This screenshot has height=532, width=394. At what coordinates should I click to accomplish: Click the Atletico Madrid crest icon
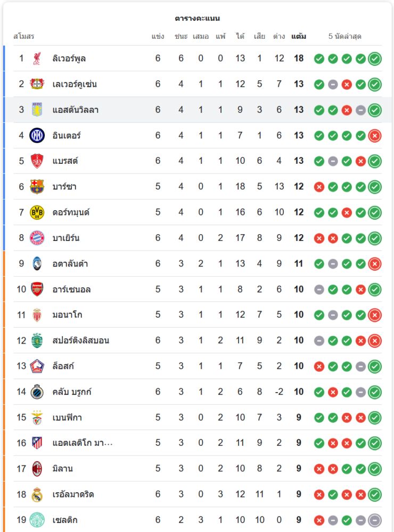(x=37, y=443)
